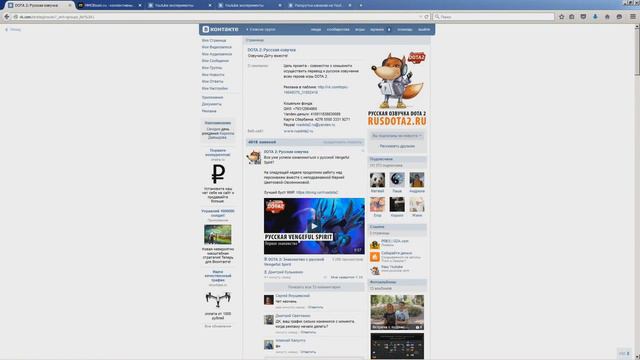This screenshot has width=640, height=360.
Task: Click the Tell friends button
Action: 397,146
